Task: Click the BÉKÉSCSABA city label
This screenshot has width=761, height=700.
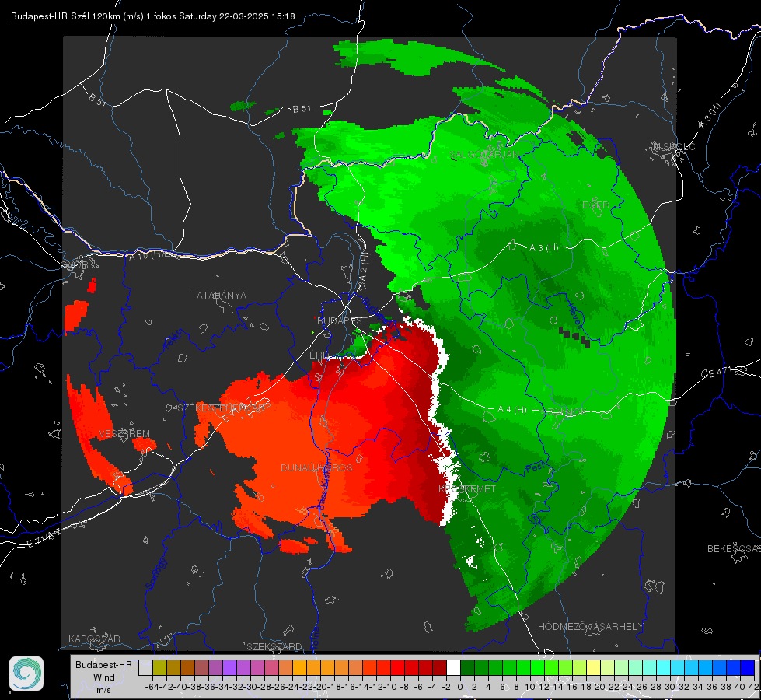Action: [733, 549]
